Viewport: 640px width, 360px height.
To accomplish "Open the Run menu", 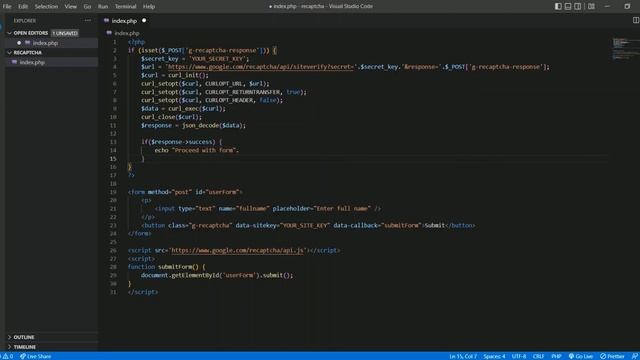I will click(x=103, y=7).
